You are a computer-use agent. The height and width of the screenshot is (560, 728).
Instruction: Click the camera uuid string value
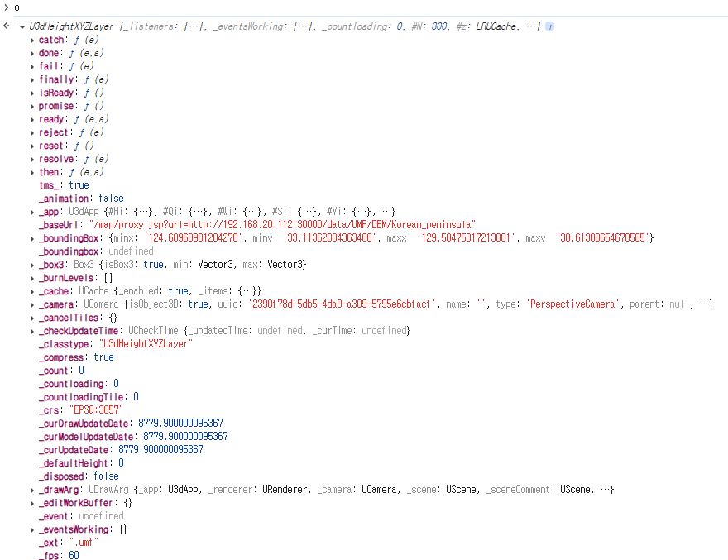[342, 304]
